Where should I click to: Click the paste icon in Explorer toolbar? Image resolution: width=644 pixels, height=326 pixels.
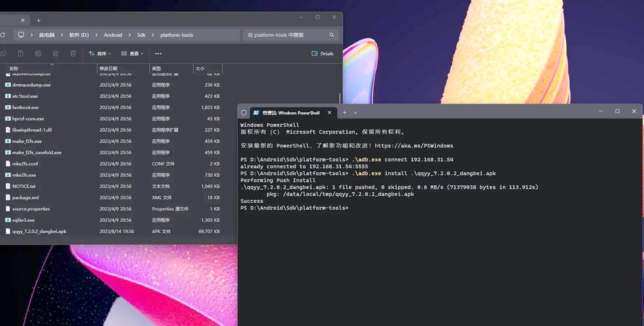click(x=21, y=53)
